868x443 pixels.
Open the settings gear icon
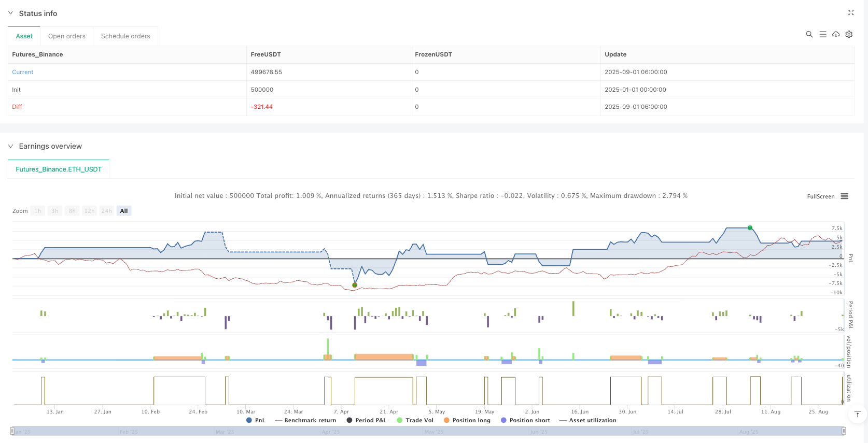[x=849, y=34]
